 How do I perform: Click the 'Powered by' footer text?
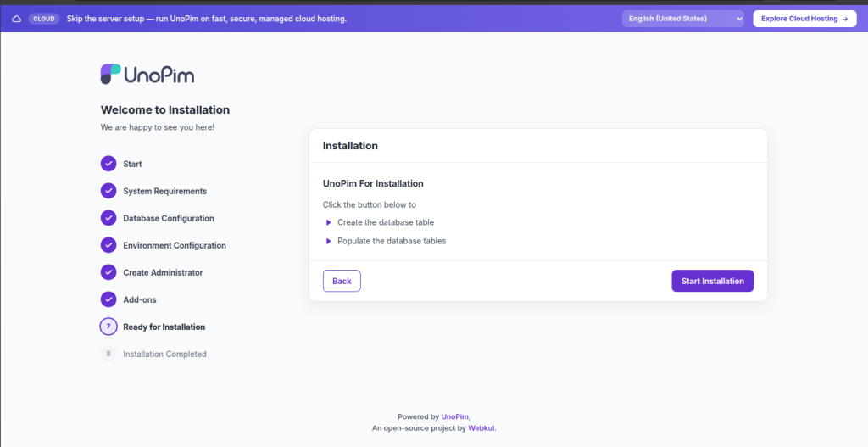(x=418, y=416)
